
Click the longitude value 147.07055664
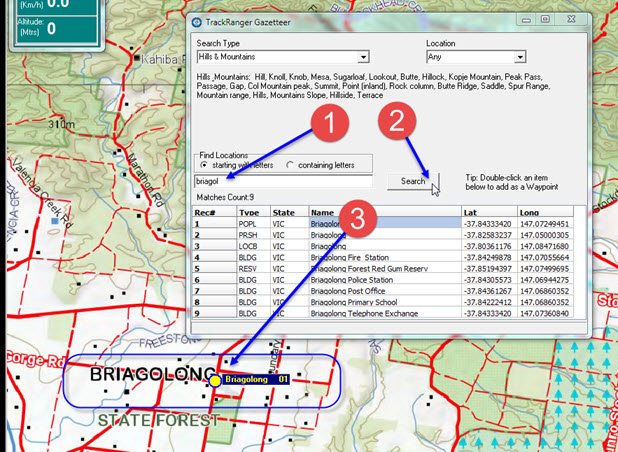(544, 257)
